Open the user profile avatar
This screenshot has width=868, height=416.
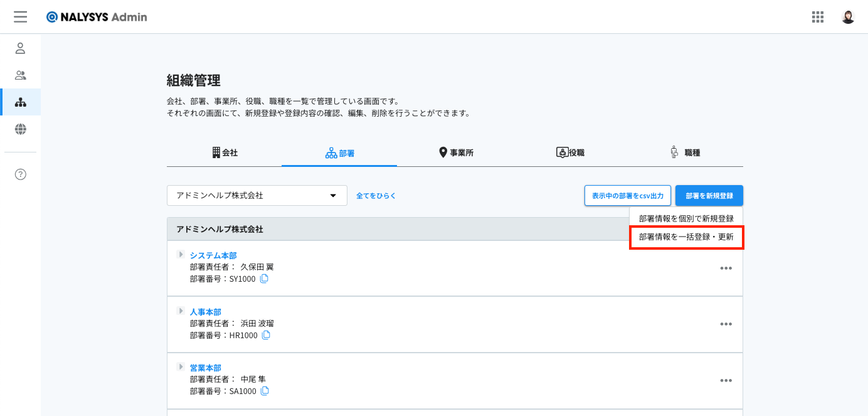(x=848, y=17)
